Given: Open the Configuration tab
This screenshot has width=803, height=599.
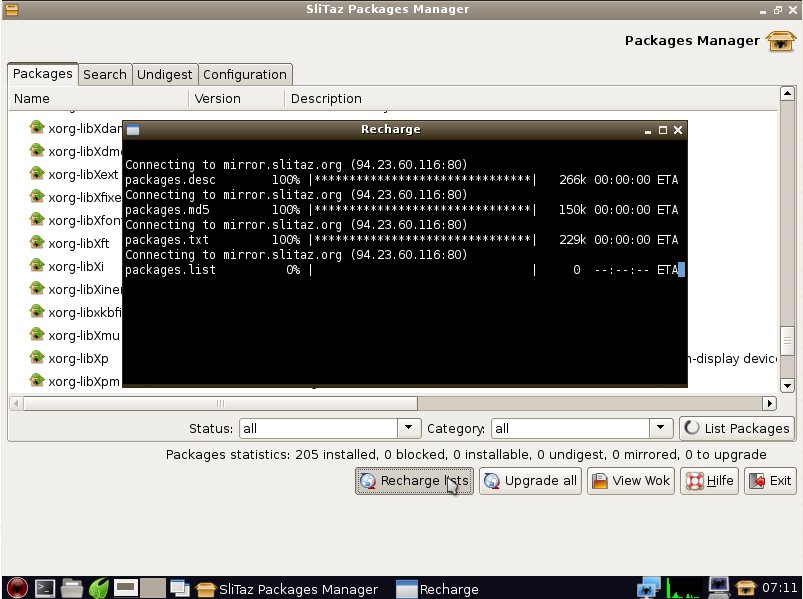Looking at the screenshot, I should pyautogui.click(x=245, y=75).
